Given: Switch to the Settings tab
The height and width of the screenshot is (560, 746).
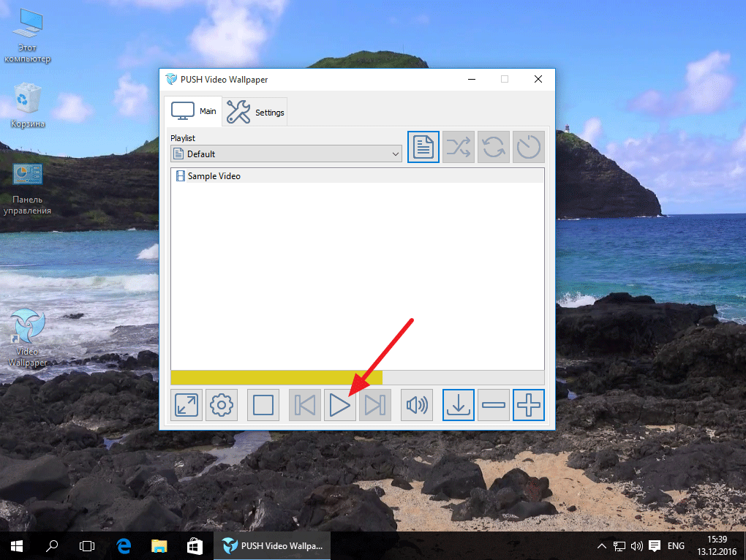Looking at the screenshot, I should click(256, 112).
